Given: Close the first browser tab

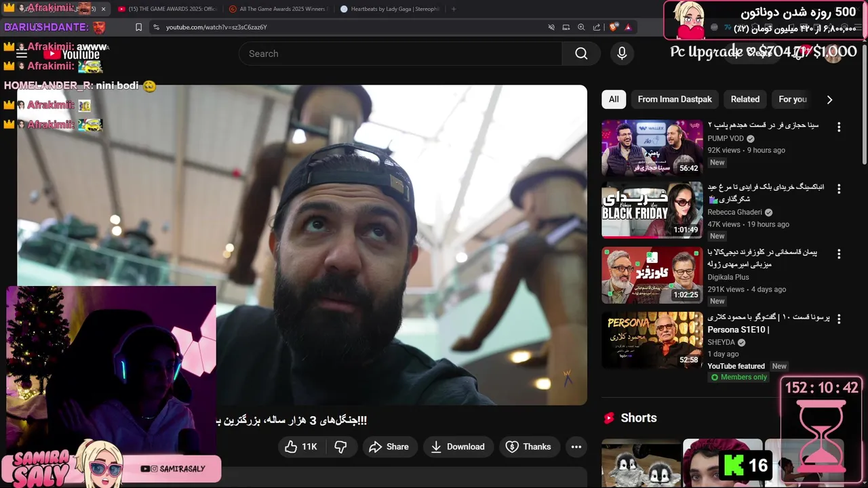Looking at the screenshot, I should point(103,9).
